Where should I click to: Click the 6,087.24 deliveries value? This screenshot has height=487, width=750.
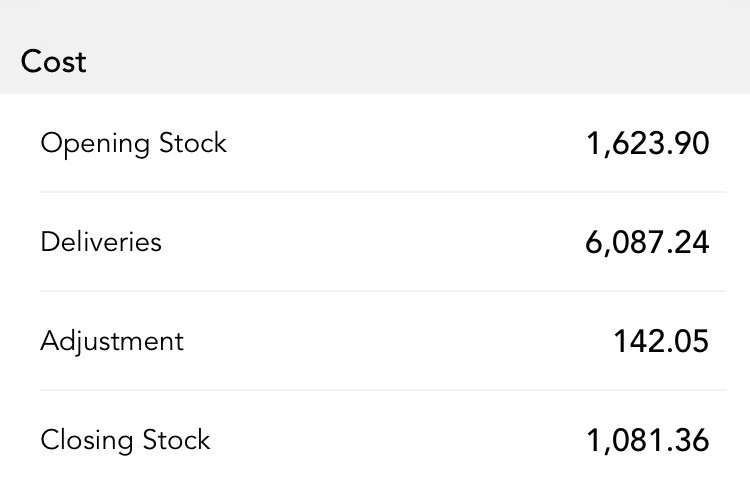pyautogui.click(x=647, y=243)
